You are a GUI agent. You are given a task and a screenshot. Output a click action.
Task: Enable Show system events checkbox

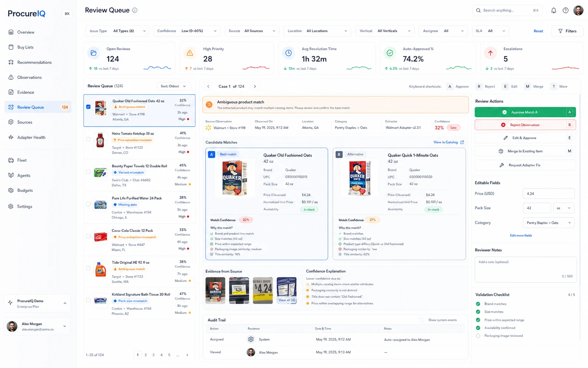point(422,320)
